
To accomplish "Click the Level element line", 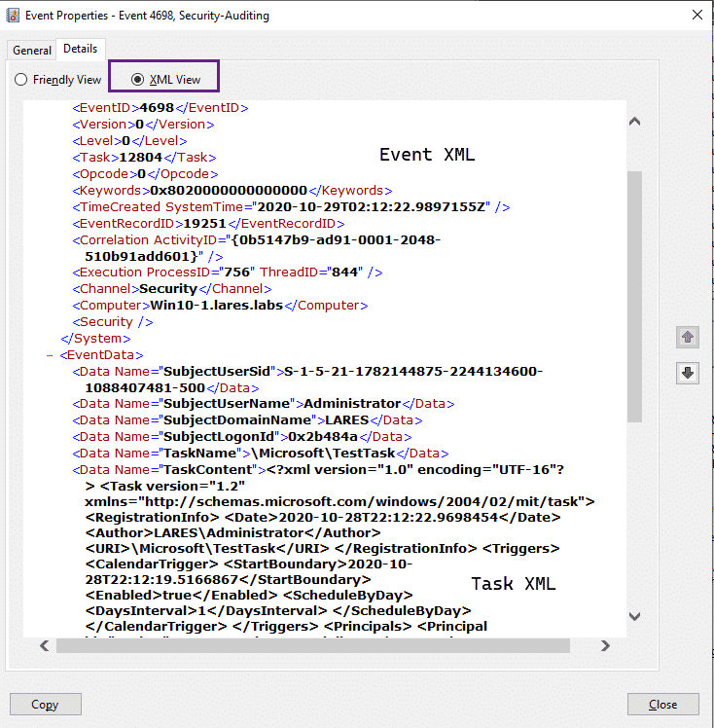I will (x=130, y=141).
